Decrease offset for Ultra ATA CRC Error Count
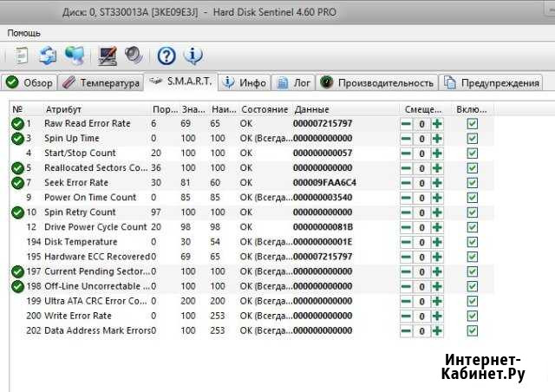Screen dimensions: 555x392 coord(406,301)
